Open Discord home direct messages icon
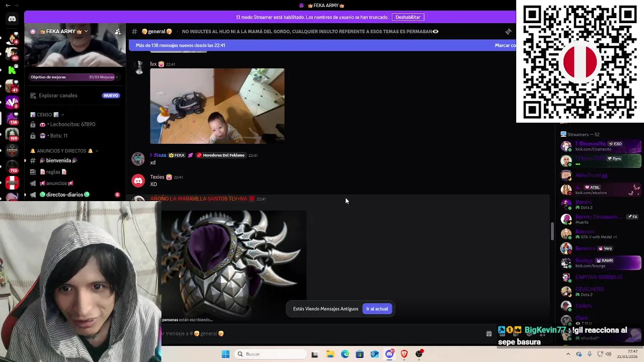This screenshot has height=362, width=644. tap(12, 19)
